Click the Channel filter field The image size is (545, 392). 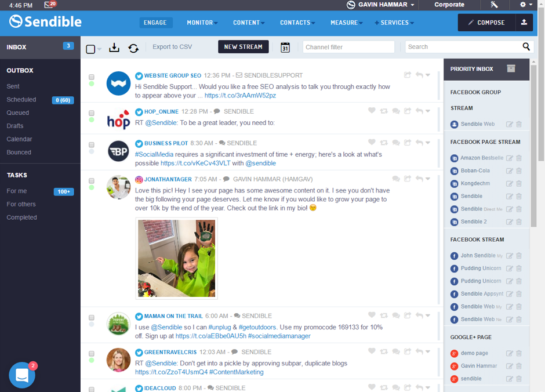[348, 47]
